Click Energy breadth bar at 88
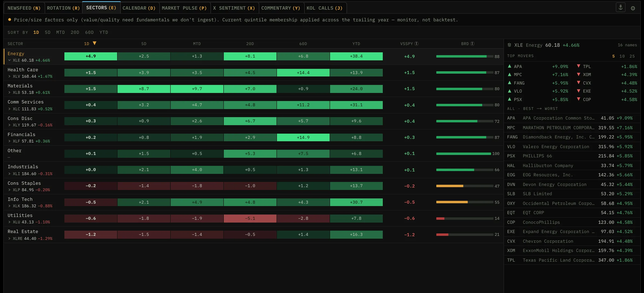This screenshot has width=644, height=293. pos(465,56)
